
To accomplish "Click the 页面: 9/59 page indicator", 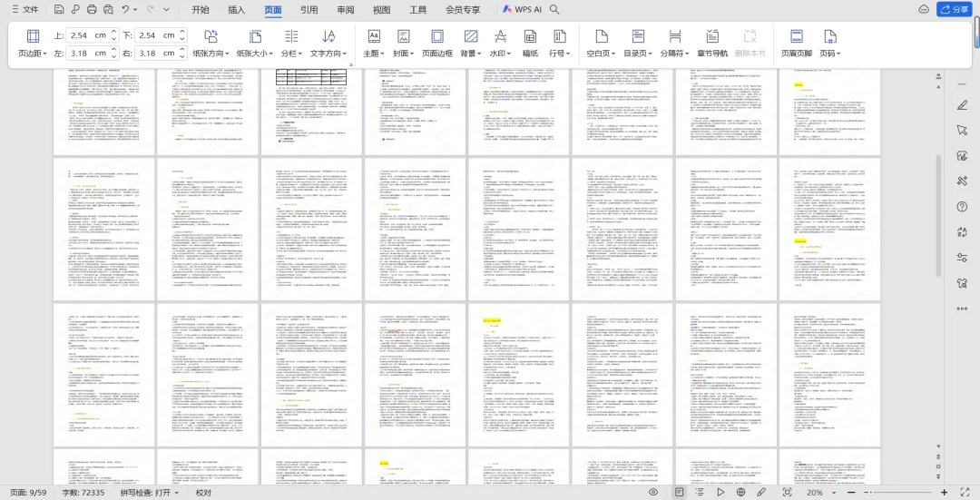I will coord(28,493).
